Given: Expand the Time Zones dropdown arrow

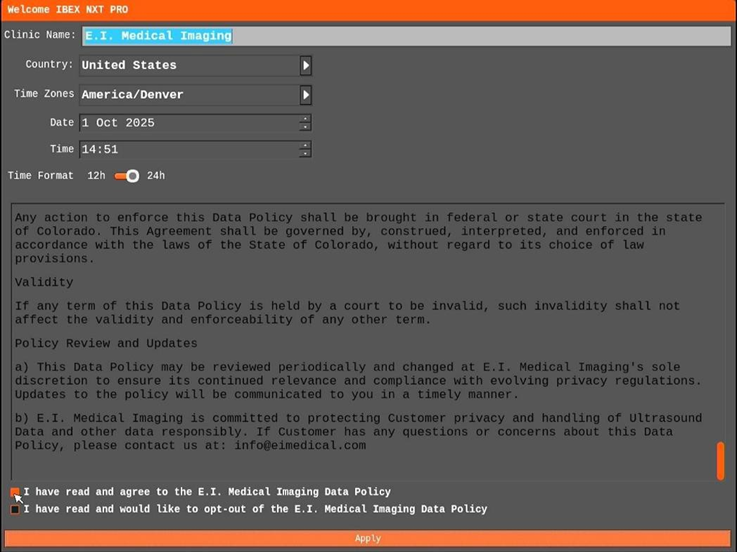Looking at the screenshot, I should click(x=306, y=95).
